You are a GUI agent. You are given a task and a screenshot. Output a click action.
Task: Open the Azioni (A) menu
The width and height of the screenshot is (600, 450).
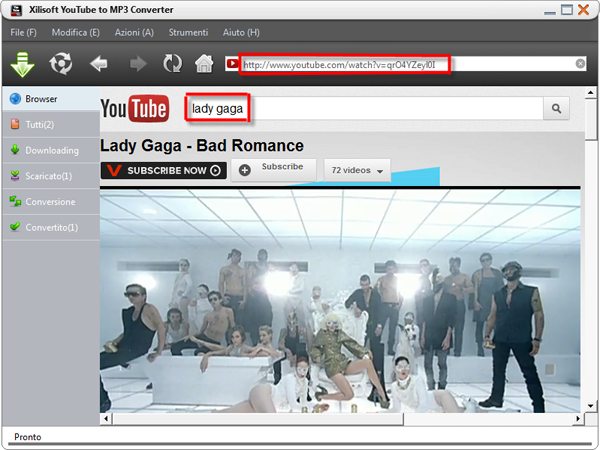(134, 33)
